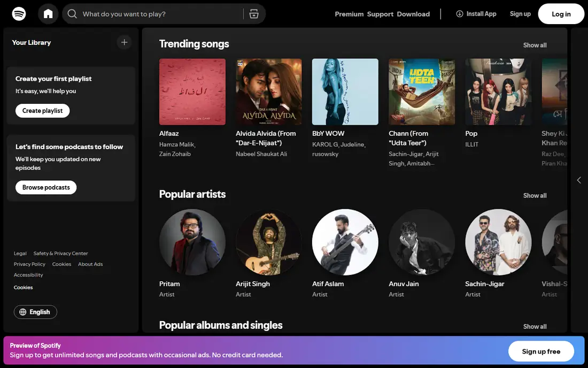Click the Cookies link below Accessibility
The width and height of the screenshot is (588, 368).
23,287
